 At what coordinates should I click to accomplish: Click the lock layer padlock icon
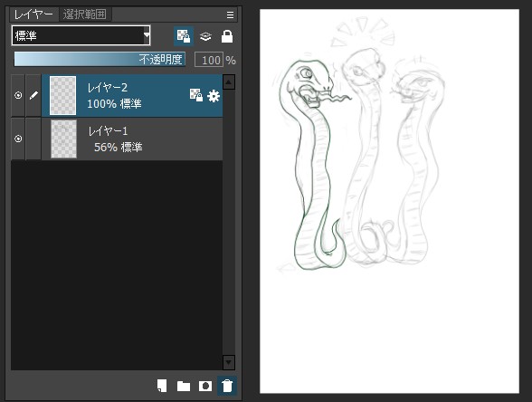[x=227, y=36]
